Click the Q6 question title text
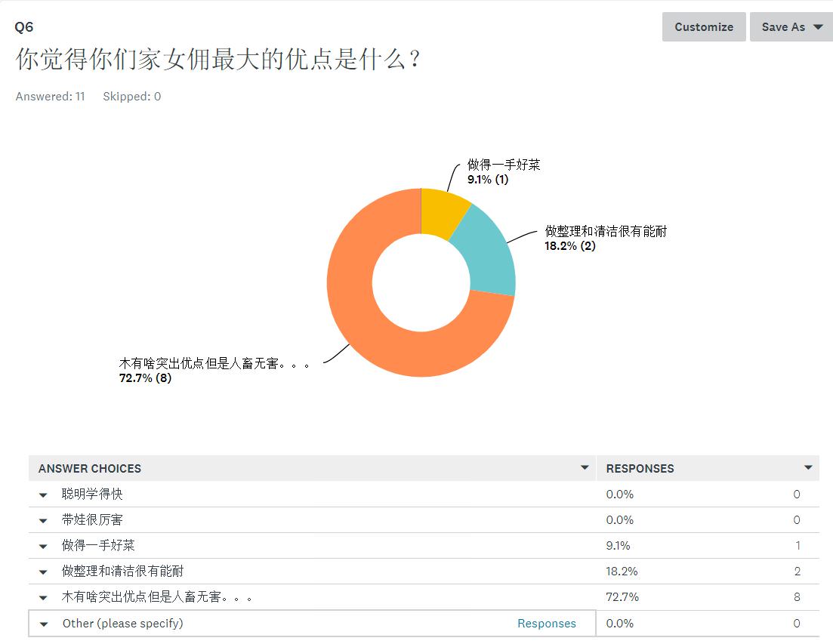833x644 pixels. click(x=218, y=60)
